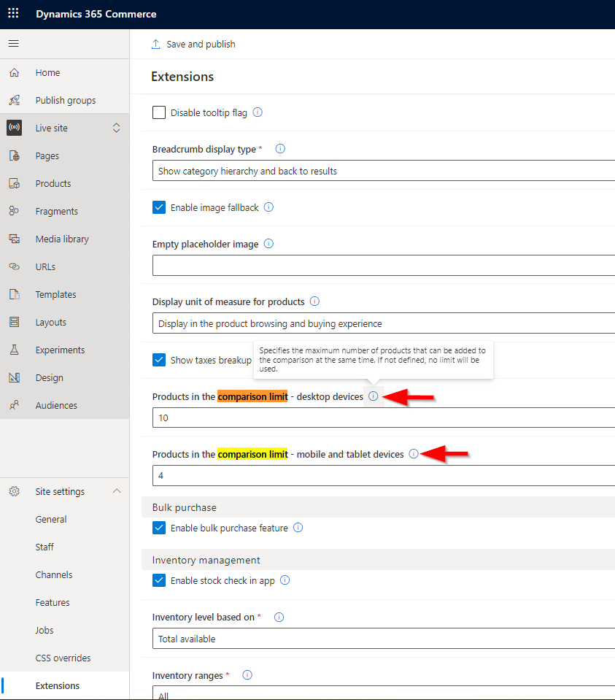Collapse the navigation hamburger menu
Image resolution: width=615 pixels, height=700 pixels.
[x=14, y=43]
